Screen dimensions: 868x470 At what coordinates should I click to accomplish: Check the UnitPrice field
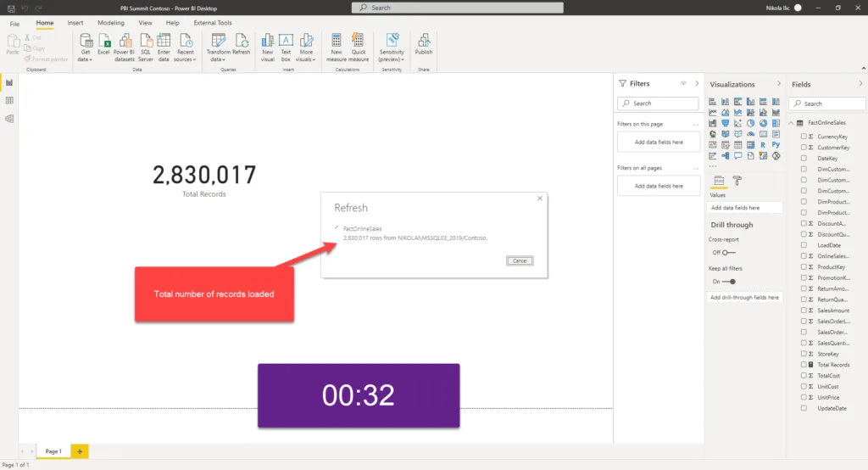(804, 397)
